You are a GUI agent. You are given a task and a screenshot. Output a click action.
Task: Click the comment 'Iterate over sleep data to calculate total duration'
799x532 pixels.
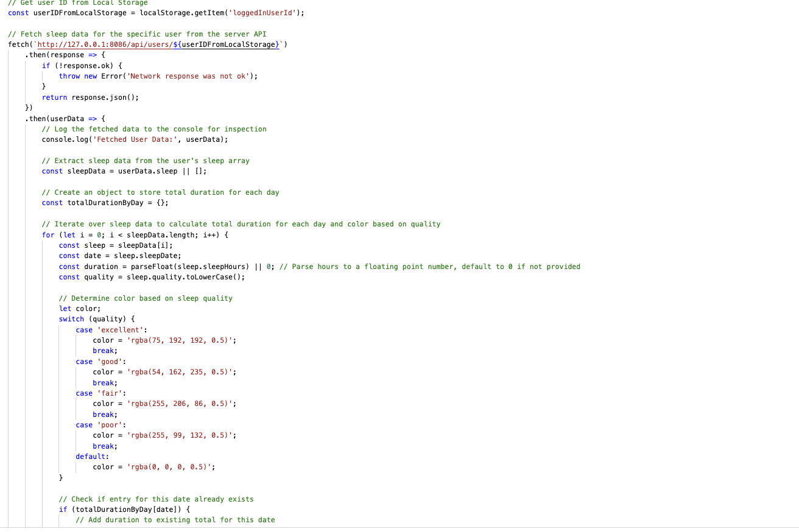(x=241, y=224)
